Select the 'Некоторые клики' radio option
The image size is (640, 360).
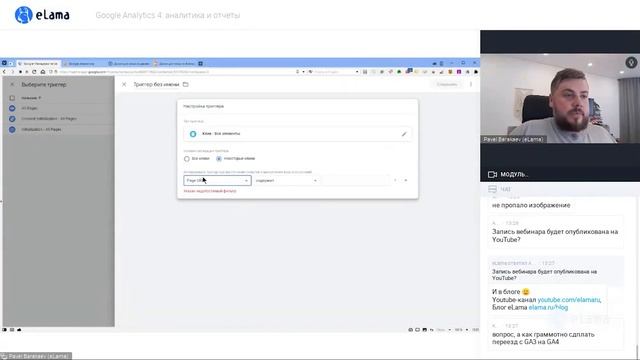point(219,159)
